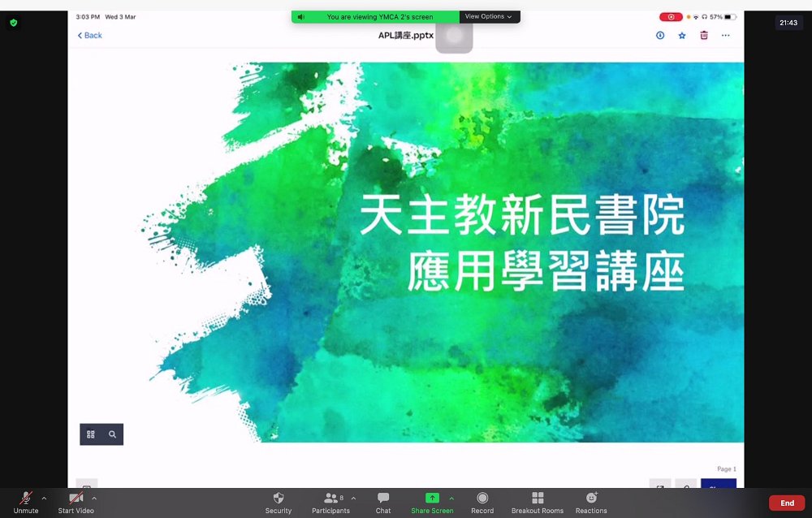Click the slide title 天主教新民書院

522,215
